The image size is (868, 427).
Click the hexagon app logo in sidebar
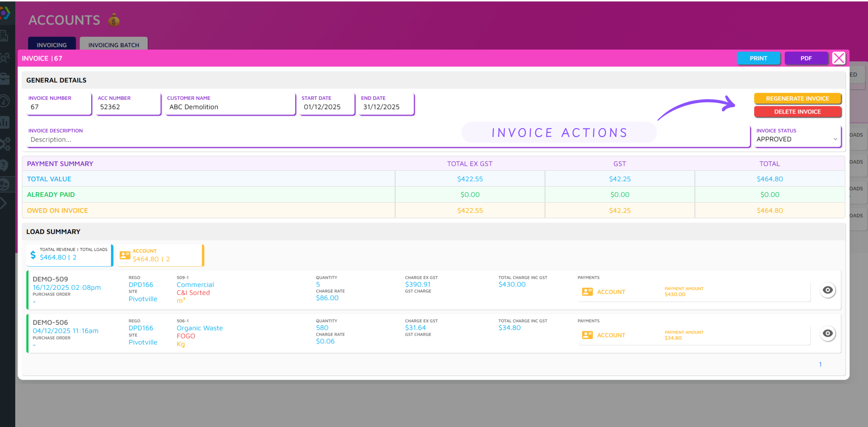[5, 13]
